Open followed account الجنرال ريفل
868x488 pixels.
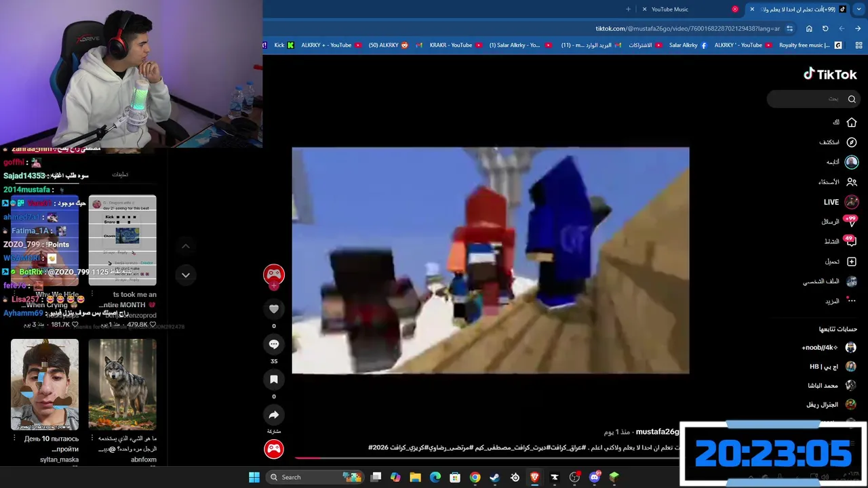click(831, 405)
